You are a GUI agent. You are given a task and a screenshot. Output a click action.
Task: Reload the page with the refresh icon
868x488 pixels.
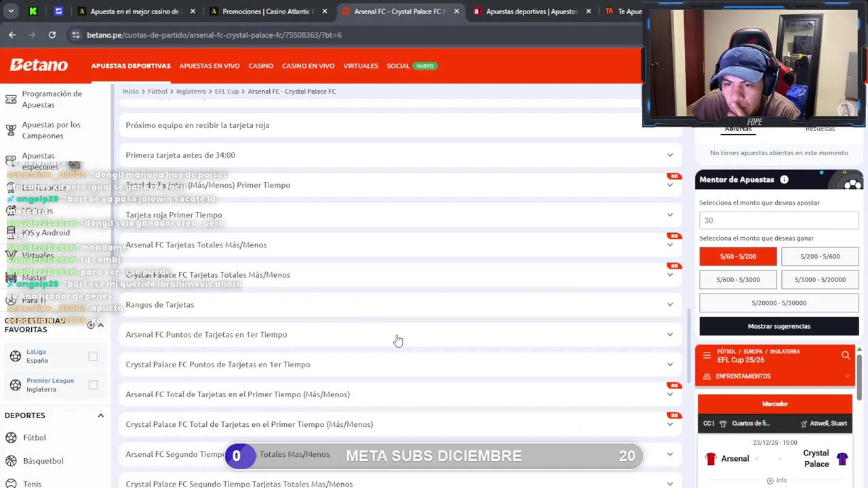tap(52, 35)
